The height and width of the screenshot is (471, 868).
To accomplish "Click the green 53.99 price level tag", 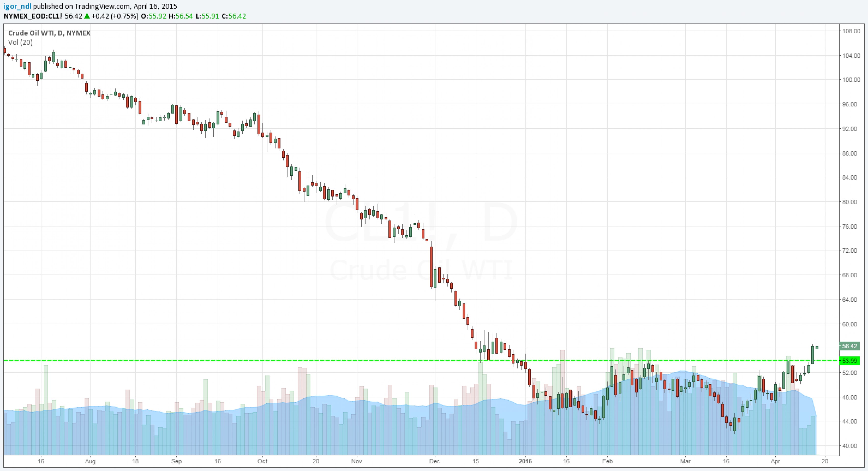I will pyautogui.click(x=849, y=361).
